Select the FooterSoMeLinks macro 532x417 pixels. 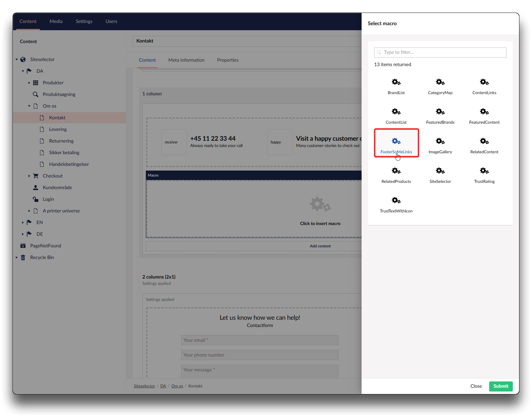coord(396,143)
